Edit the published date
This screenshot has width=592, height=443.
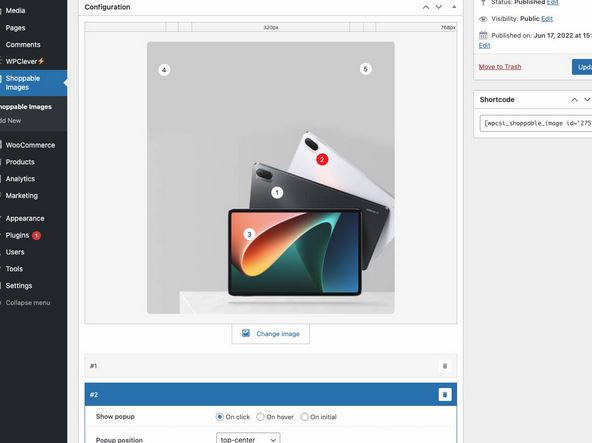pos(484,45)
